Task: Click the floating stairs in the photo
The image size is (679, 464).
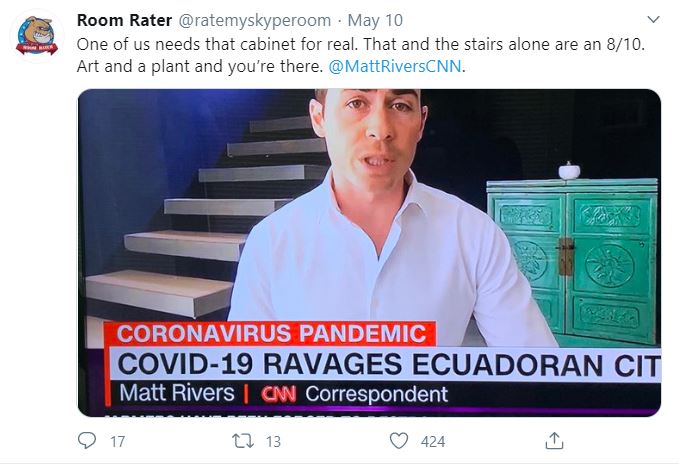Action: coord(197,216)
